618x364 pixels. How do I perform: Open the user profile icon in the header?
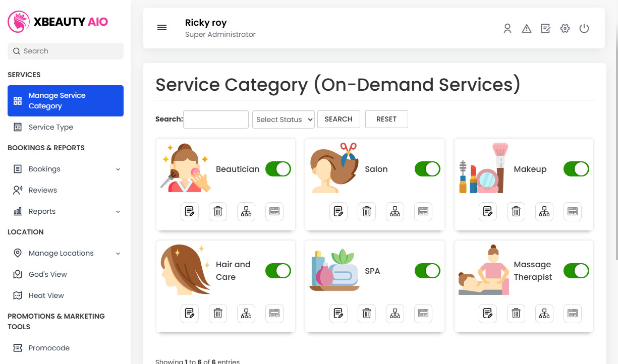click(x=507, y=29)
